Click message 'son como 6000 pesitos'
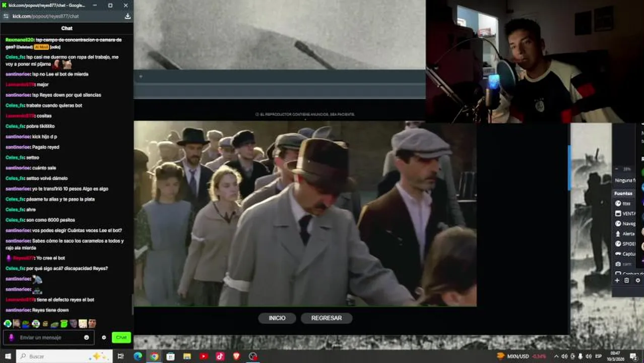Viewport: 644px width, 363px height. (x=50, y=220)
